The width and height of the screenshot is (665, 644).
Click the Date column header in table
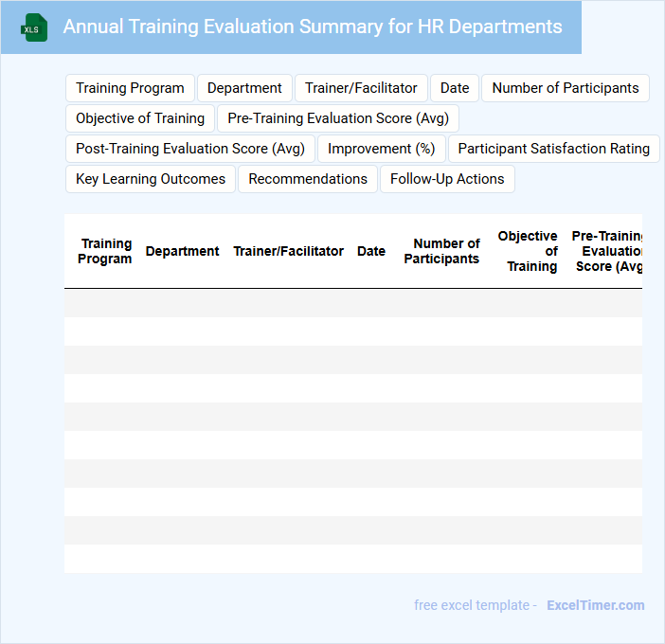[371, 251]
